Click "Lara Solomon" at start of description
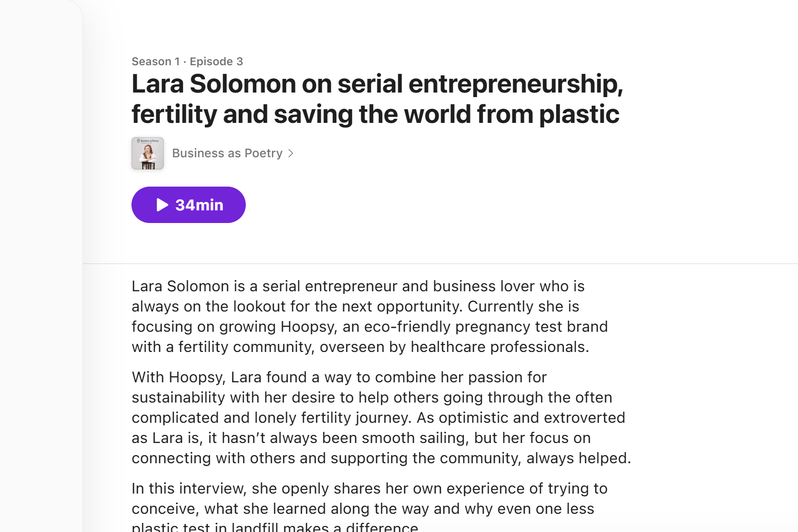798x532 pixels. (x=181, y=286)
